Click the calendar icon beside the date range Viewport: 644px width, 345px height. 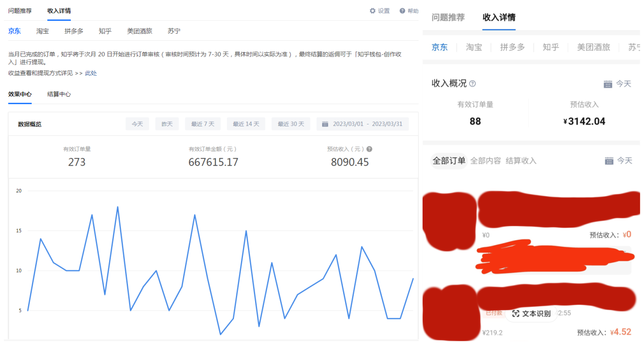coord(325,123)
